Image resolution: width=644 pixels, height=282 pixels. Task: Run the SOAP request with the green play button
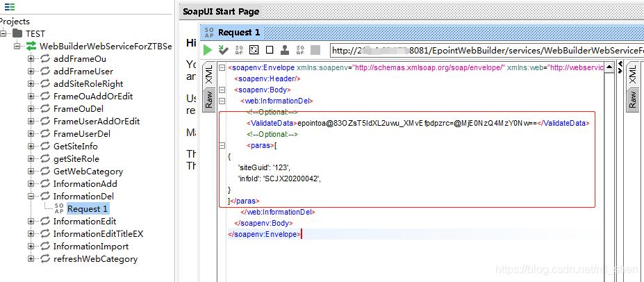[208, 50]
